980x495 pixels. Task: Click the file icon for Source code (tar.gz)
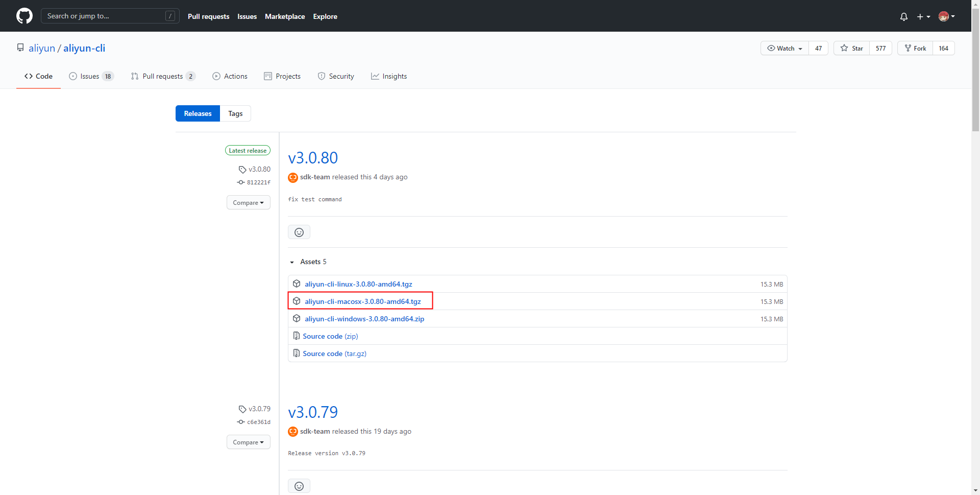297,353
